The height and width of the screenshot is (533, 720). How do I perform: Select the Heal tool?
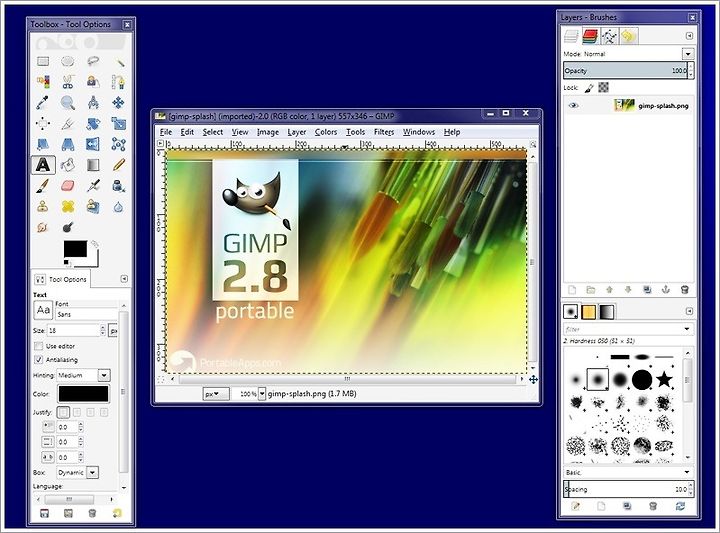68,207
